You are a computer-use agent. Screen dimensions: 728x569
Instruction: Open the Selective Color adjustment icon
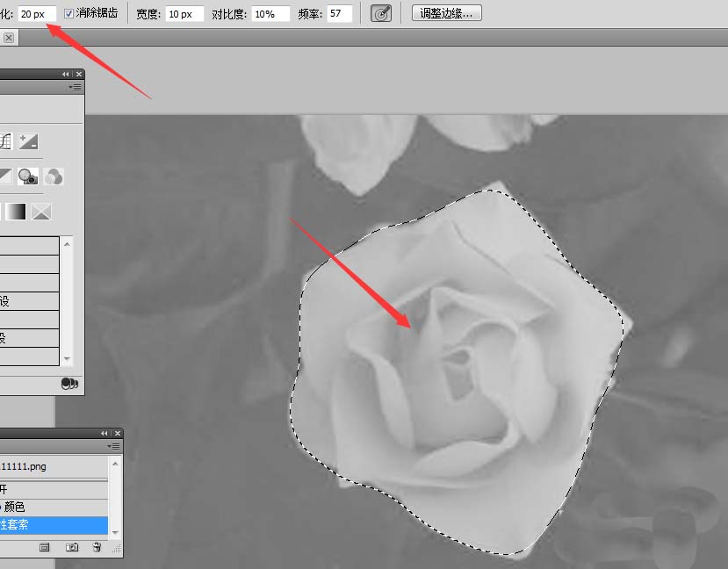[41, 212]
